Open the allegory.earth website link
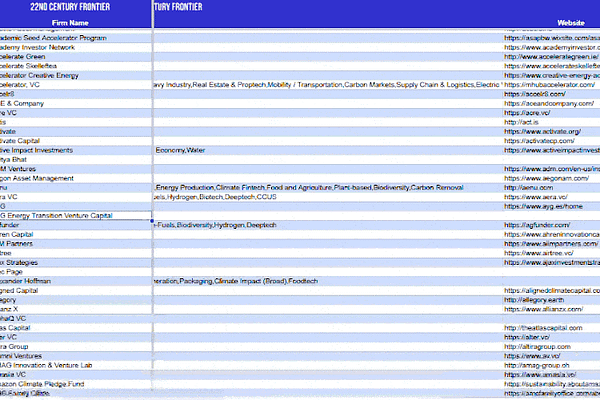This screenshot has width=600, height=400. point(534,300)
